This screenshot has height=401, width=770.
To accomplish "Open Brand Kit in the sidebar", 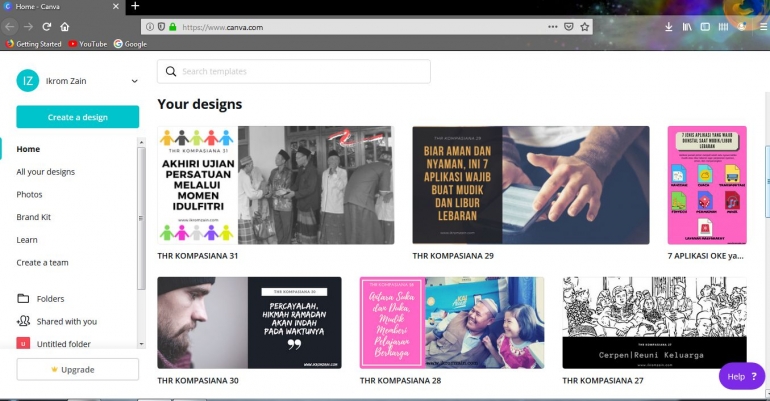I will pos(33,217).
